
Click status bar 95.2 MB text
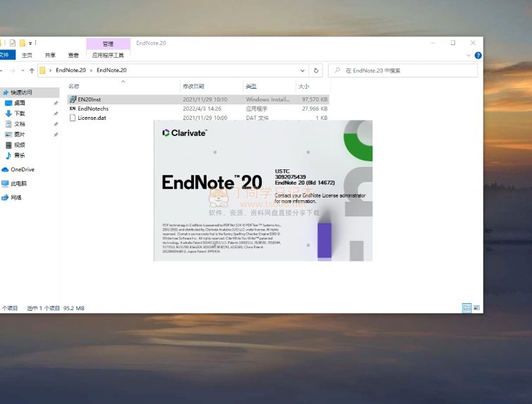[x=73, y=308]
